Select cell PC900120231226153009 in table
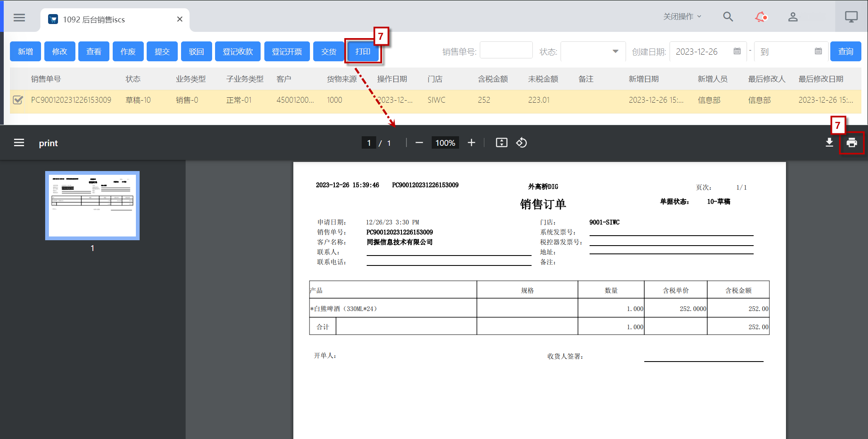The height and width of the screenshot is (439, 868). click(x=71, y=100)
